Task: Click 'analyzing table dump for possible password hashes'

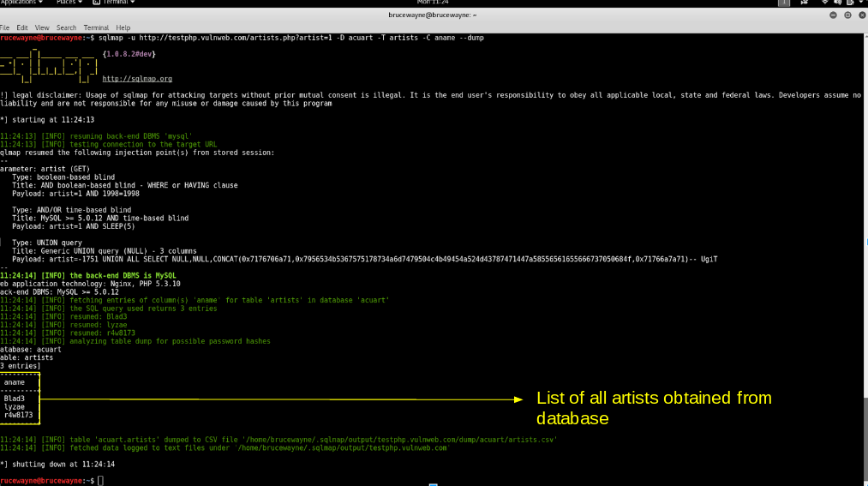Action: tap(135, 341)
